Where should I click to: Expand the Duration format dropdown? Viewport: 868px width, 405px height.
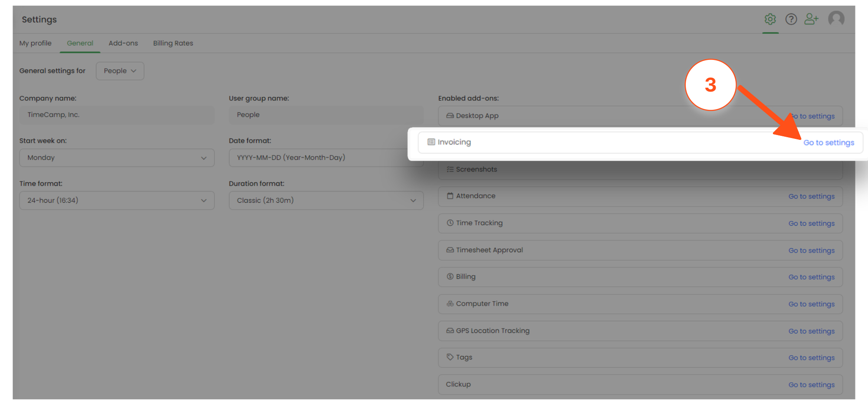click(326, 201)
